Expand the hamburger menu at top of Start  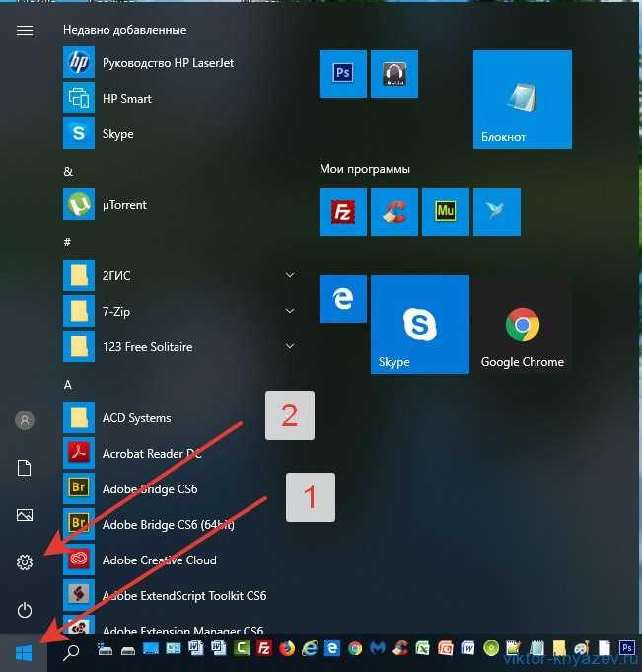point(25,30)
